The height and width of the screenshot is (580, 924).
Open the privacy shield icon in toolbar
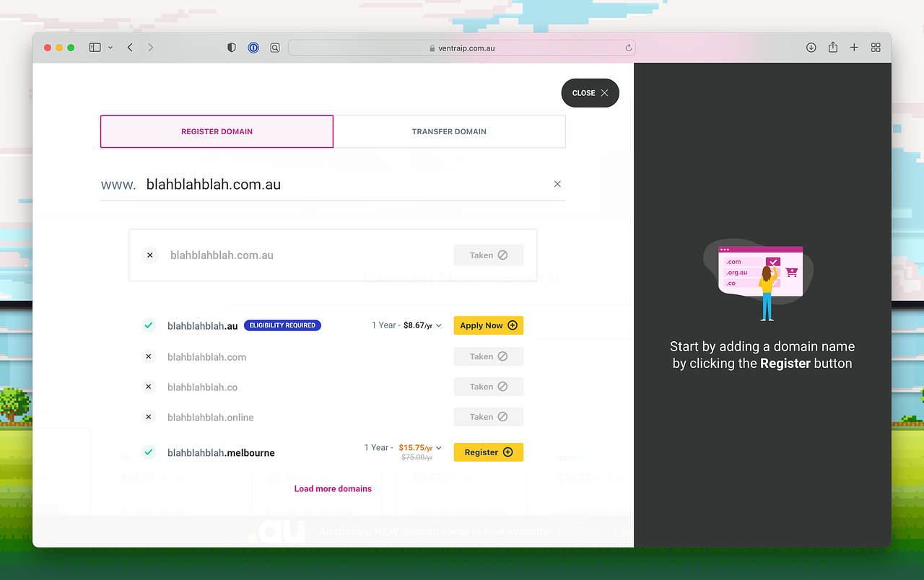coord(232,48)
